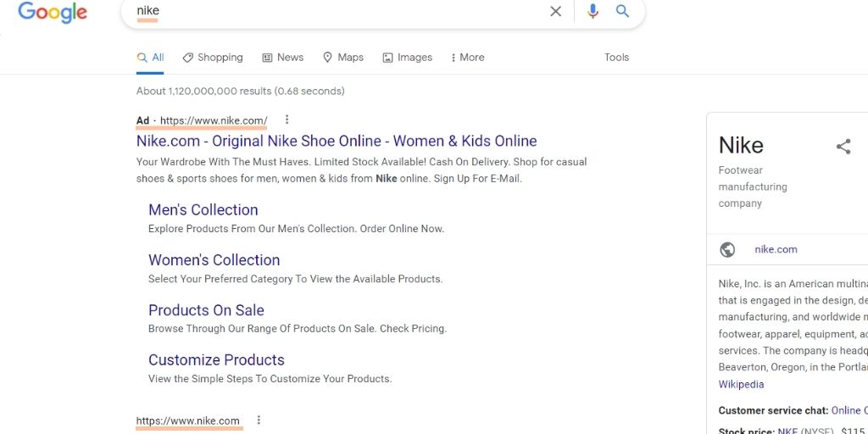The width and height of the screenshot is (868, 434).
Task: Clear the search box with X icon
Action: tap(555, 11)
